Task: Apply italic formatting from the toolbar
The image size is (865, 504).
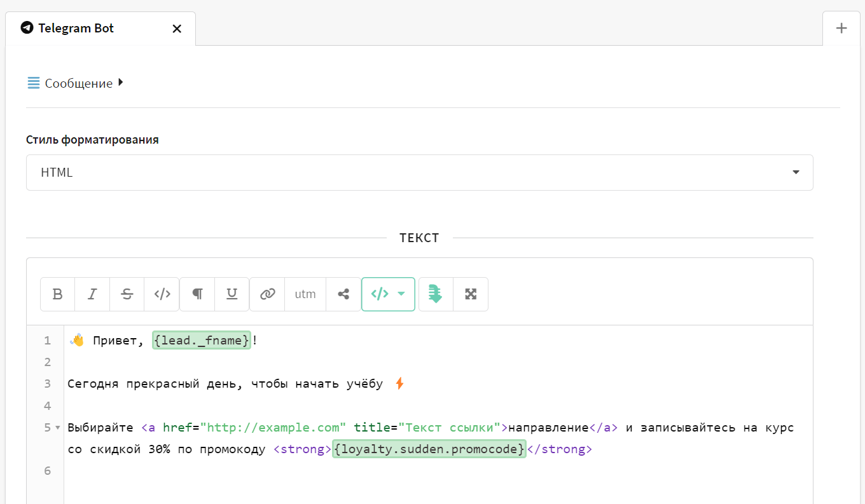Action: pos(92,294)
